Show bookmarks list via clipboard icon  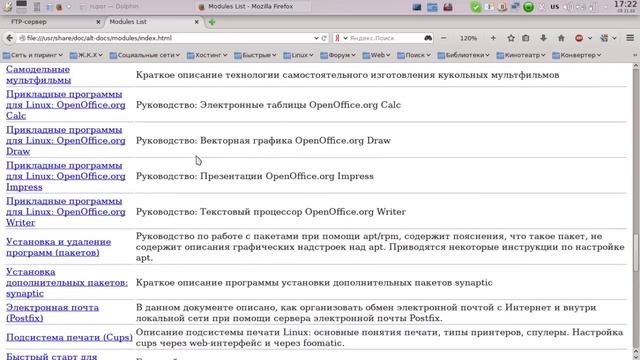coord(526,38)
